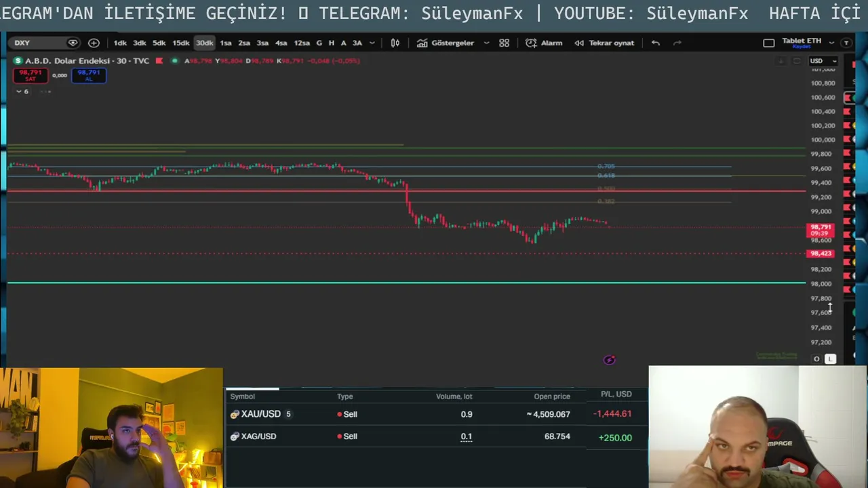
Task: Choose the 2sa timeframe
Action: pyautogui.click(x=244, y=43)
